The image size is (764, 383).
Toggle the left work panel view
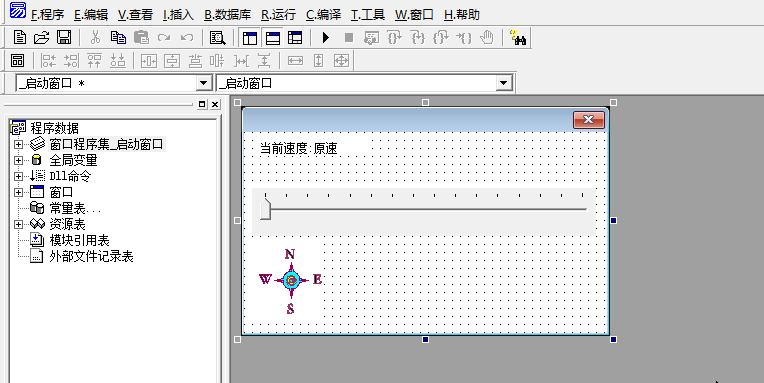pos(249,38)
